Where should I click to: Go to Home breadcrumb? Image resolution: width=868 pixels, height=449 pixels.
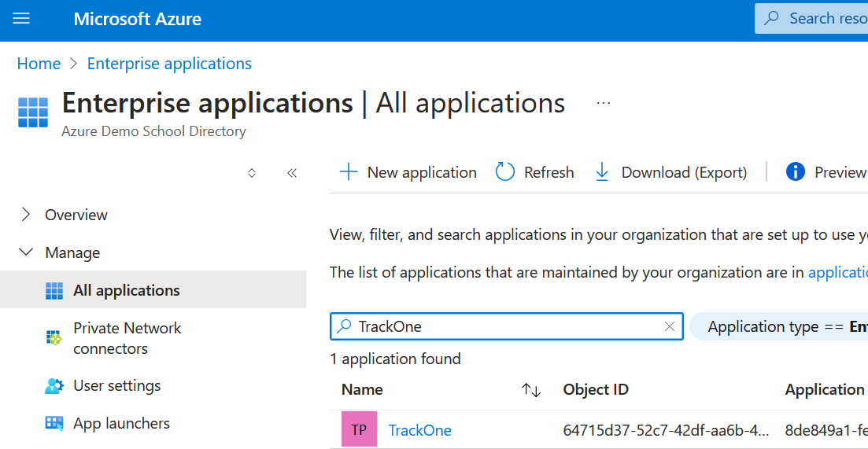(39, 64)
